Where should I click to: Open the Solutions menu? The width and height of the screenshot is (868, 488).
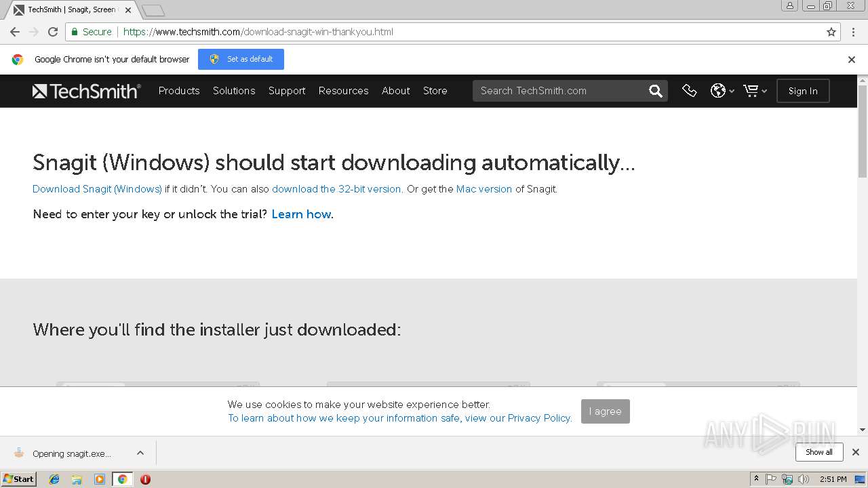click(234, 91)
